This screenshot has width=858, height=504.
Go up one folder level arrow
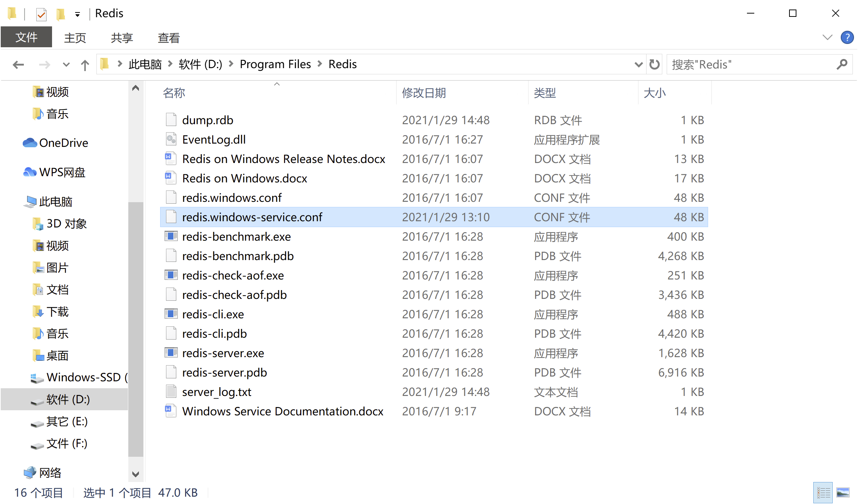tap(85, 65)
